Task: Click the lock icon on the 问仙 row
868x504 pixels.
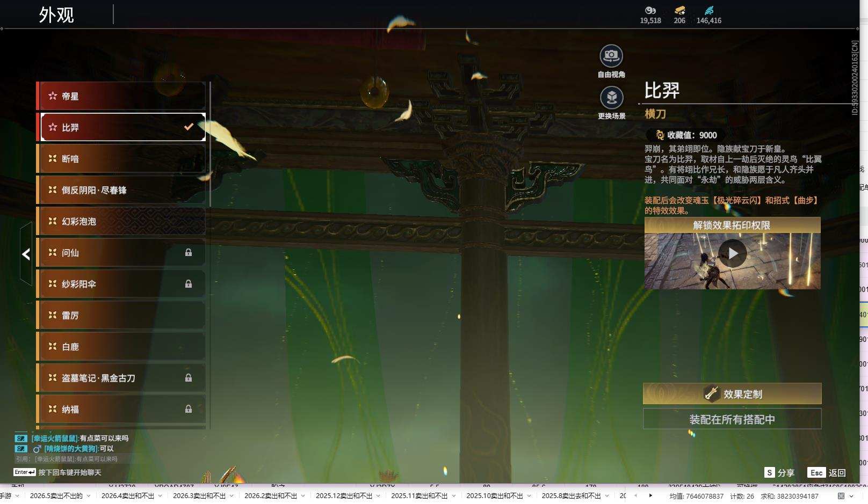Action: coord(189,252)
